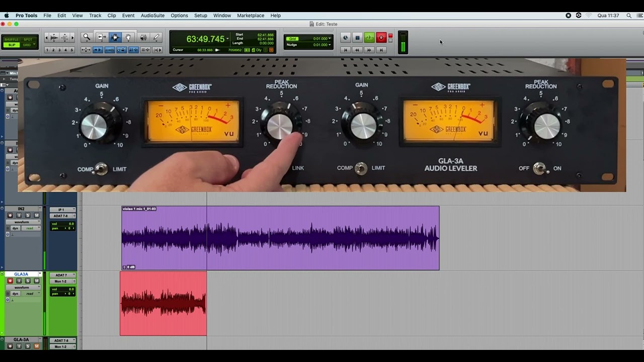The width and height of the screenshot is (644, 362).
Task: Enable Shuffle edit mode
Action: click(12, 39)
